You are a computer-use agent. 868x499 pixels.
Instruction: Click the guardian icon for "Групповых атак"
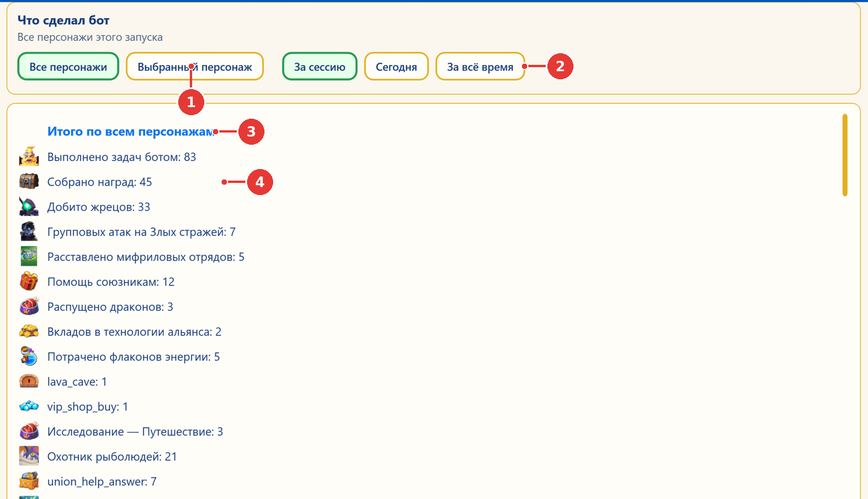(x=29, y=232)
